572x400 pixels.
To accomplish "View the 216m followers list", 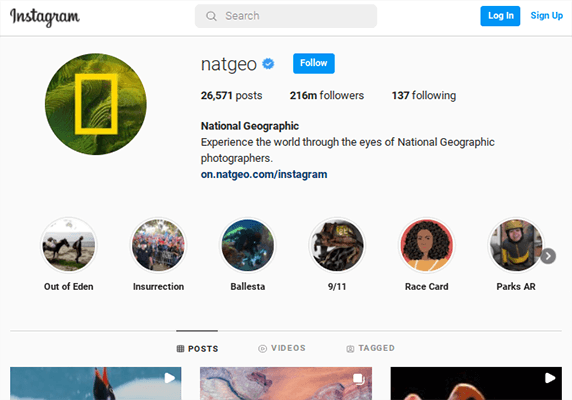I will (x=326, y=96).
